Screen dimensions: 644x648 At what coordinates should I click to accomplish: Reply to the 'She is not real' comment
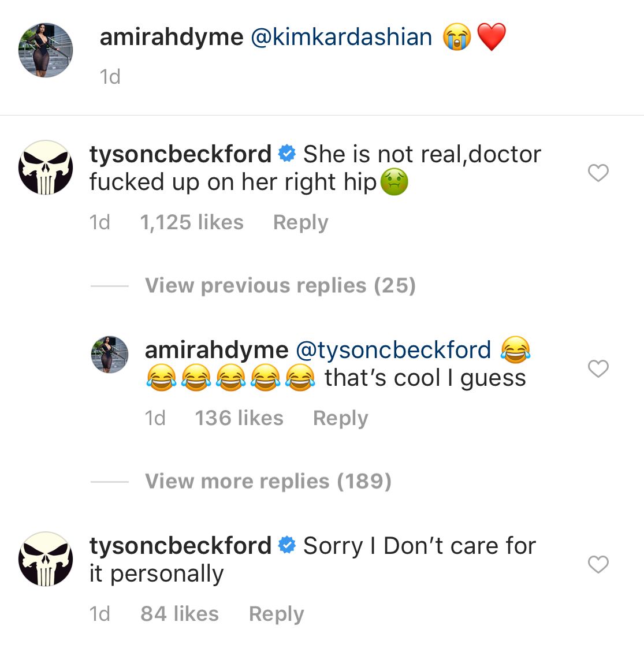tap(300, 222)
